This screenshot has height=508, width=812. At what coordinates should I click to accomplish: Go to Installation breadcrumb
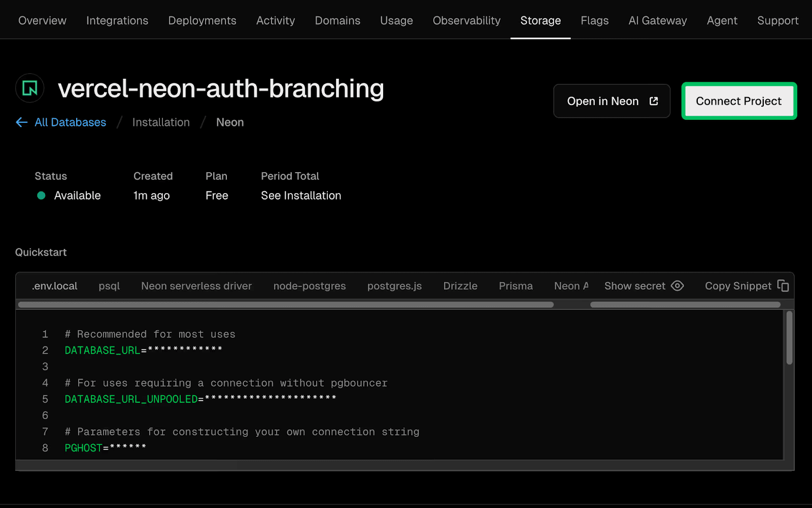pyautogui.click(x=161, y=122)
